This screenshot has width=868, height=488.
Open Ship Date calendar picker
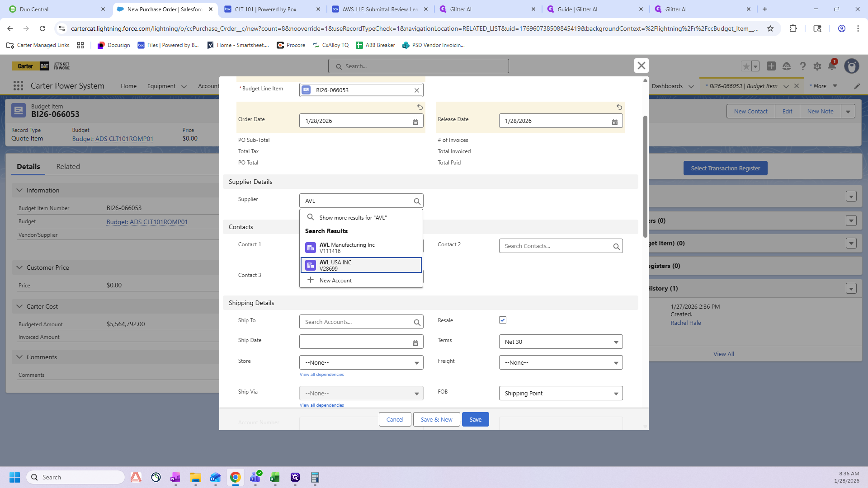pyautogui.click(x=415, y=343)
